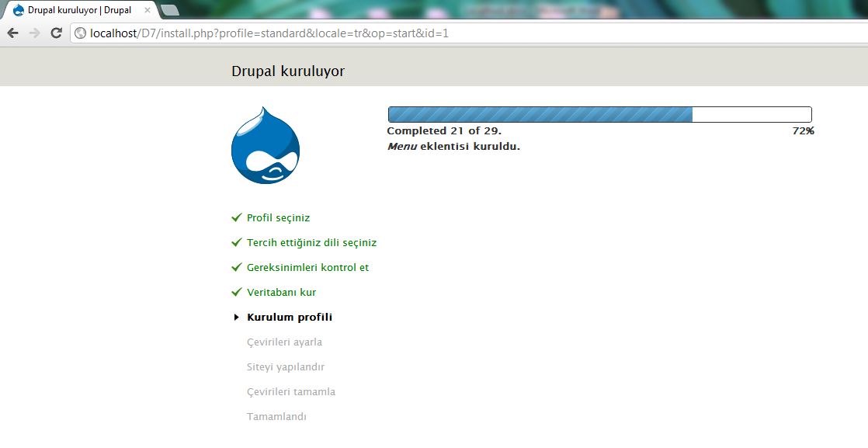
Task: Click the installation progress bar
Action: coord(600,114)
